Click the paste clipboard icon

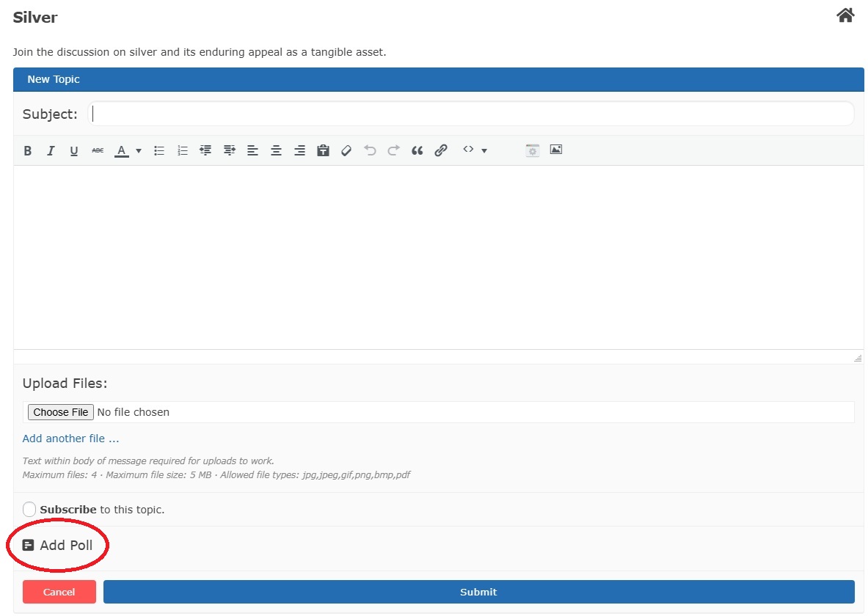pyautogui.click(x=324, y=150)
